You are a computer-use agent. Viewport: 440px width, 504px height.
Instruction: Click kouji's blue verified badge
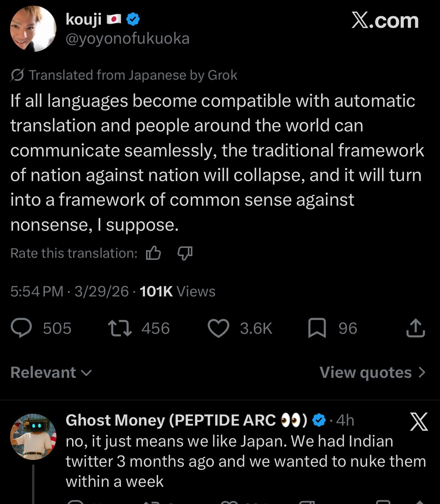(133, 19)
